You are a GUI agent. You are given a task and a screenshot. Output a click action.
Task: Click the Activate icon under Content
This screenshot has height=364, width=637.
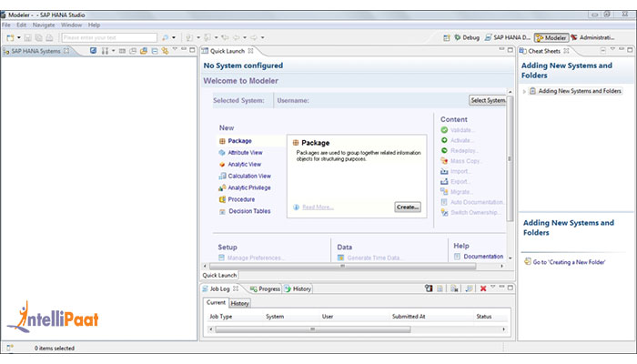click(444, 140)
